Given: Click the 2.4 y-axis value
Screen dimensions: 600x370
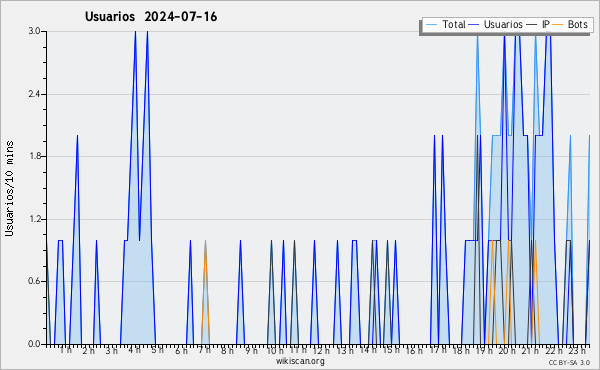Looking at the screenshot, I should [x=34, y=94].
